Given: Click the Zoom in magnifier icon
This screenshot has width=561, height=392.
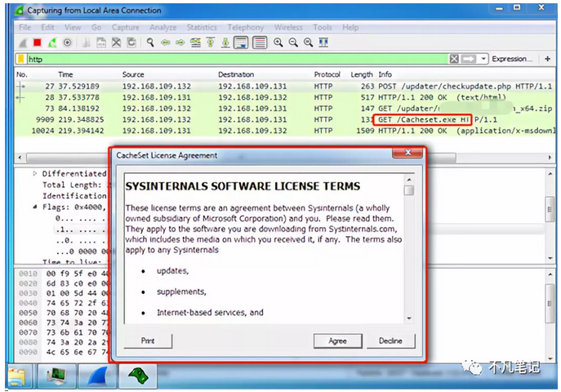Looking at the screenshot, I should click(278, 42).
